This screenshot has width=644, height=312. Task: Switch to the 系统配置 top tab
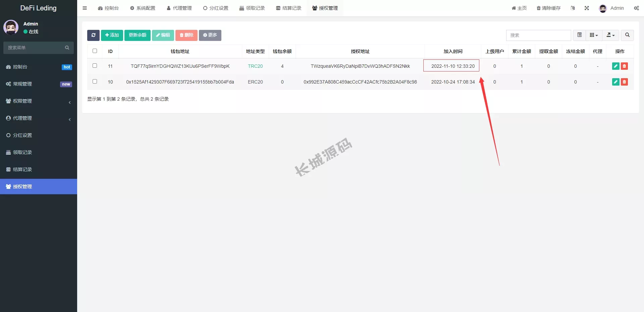pos(143,8)
